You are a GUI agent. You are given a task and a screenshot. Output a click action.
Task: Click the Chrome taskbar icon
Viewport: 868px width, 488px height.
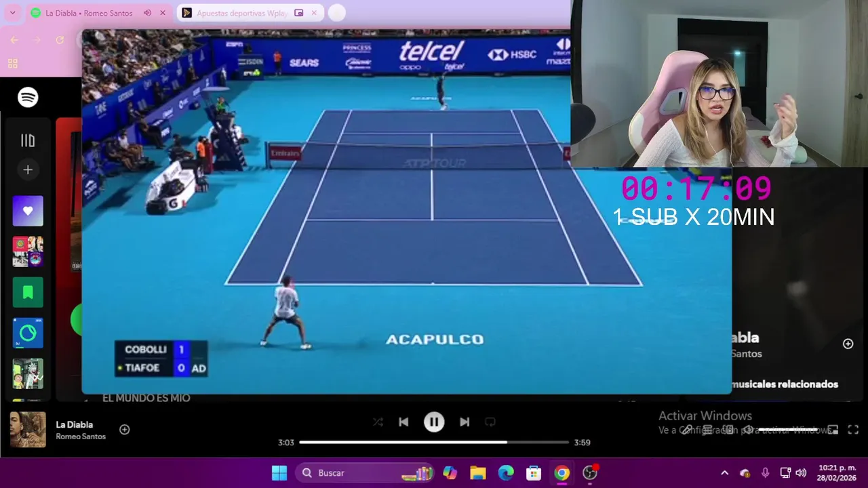pyautogui.click(x=561, y=473)
